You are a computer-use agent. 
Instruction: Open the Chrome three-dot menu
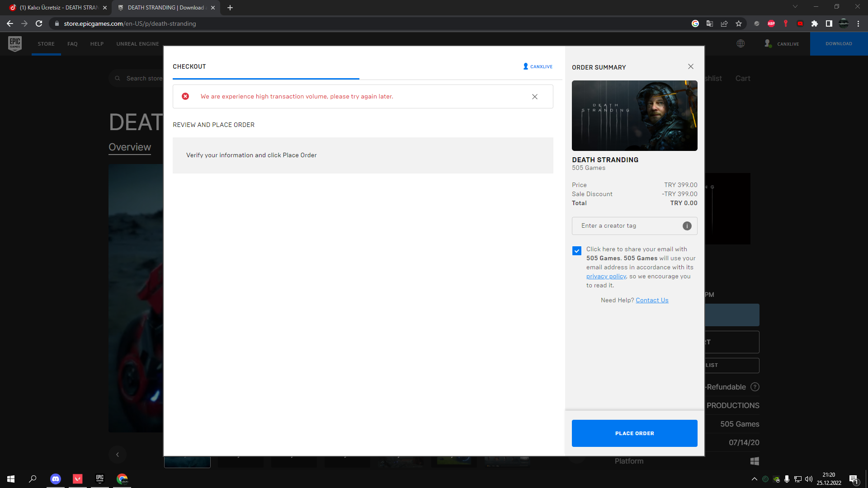tap(858, 23)
